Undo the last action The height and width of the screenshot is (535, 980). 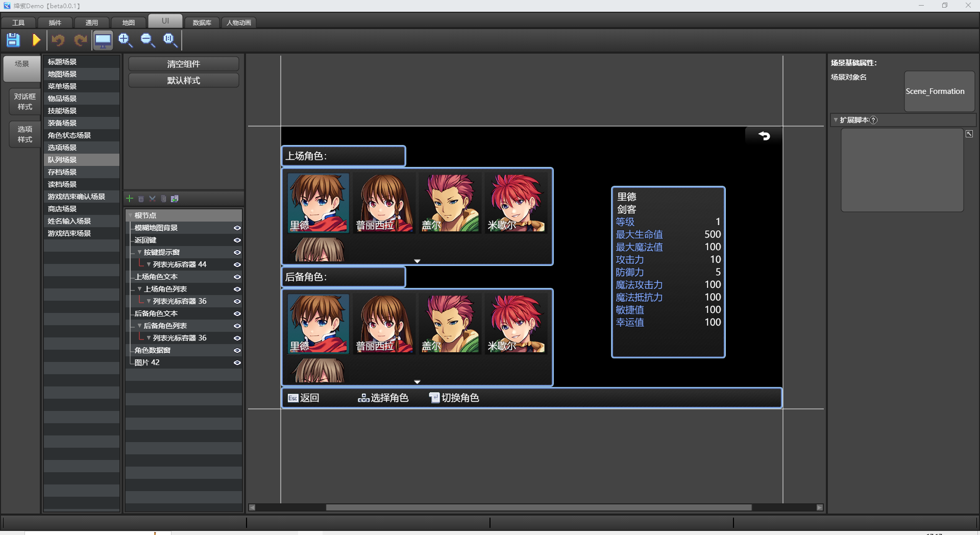58,40
